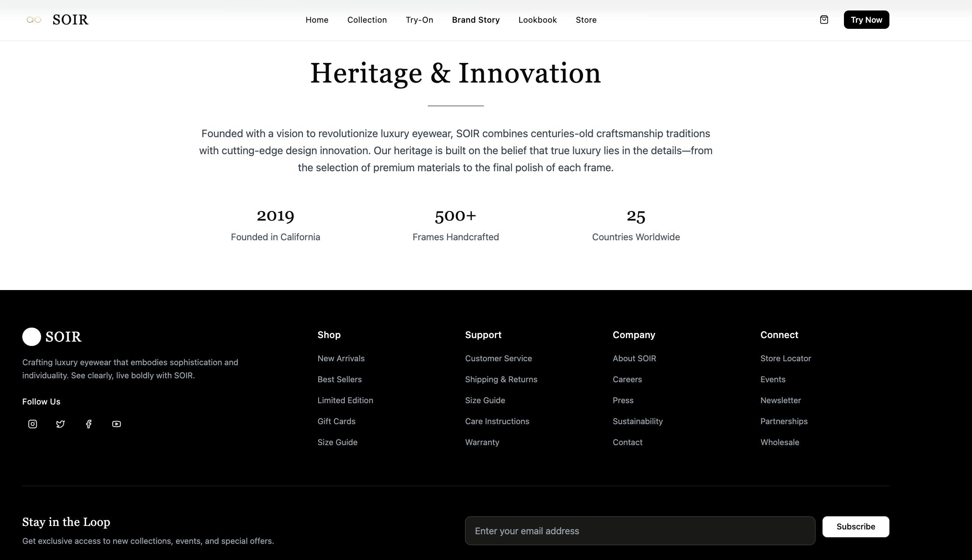972x560 pixels.
Task: Click the glasses logo icon in header
Action: tap(34, 20)
